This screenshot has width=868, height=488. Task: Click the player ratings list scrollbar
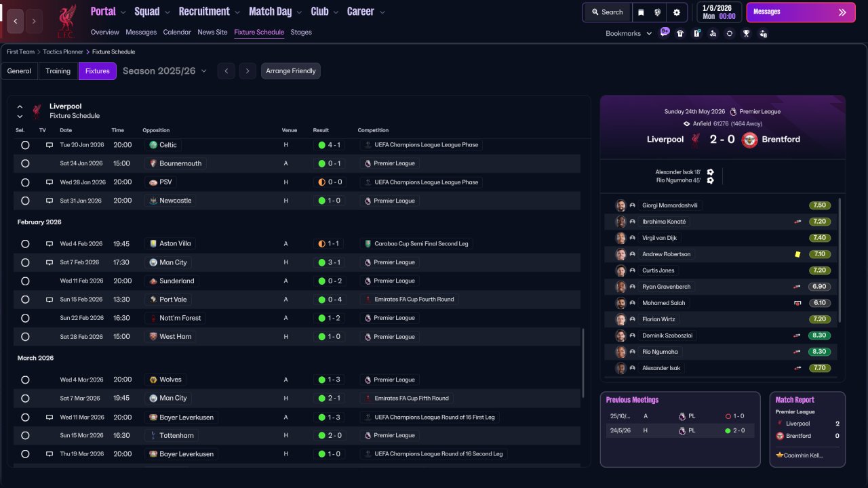(840, 260)
